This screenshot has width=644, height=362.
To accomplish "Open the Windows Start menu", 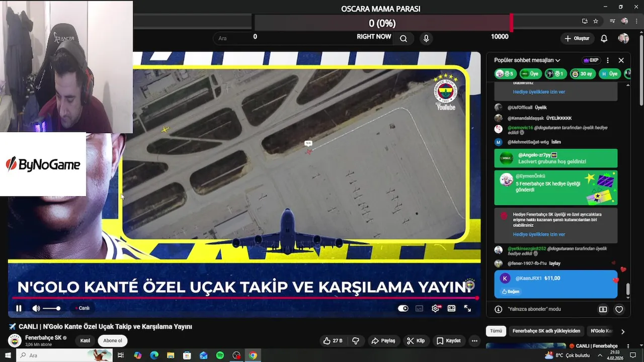I will pyautogui.click(x=8, y=355).
